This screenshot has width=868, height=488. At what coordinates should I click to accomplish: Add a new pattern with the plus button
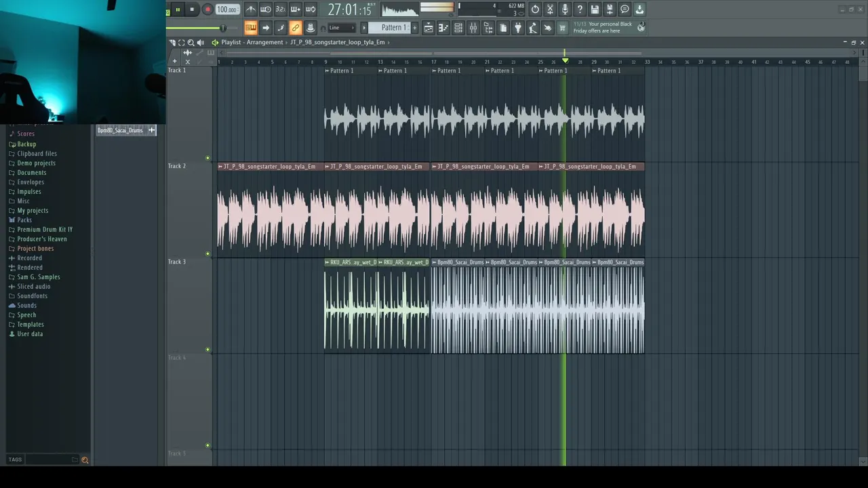(415, 28)
